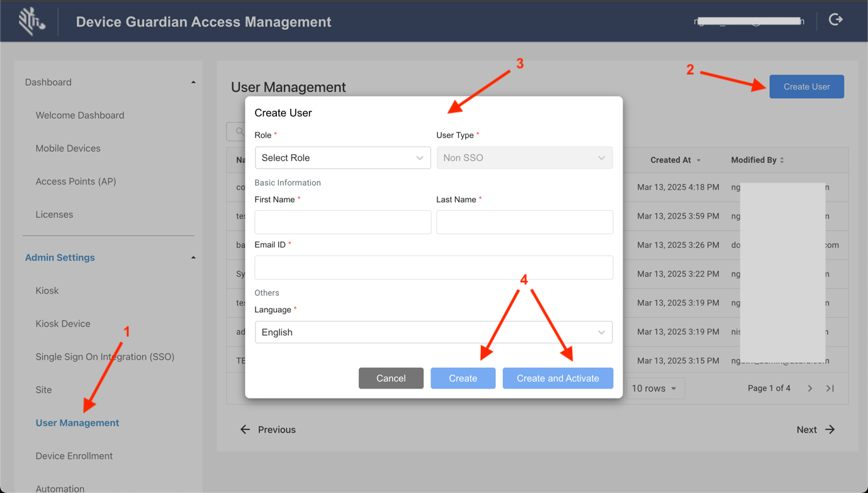868x493 pixels.
Task: Click the logout icon in header
Action: (835, 20)
